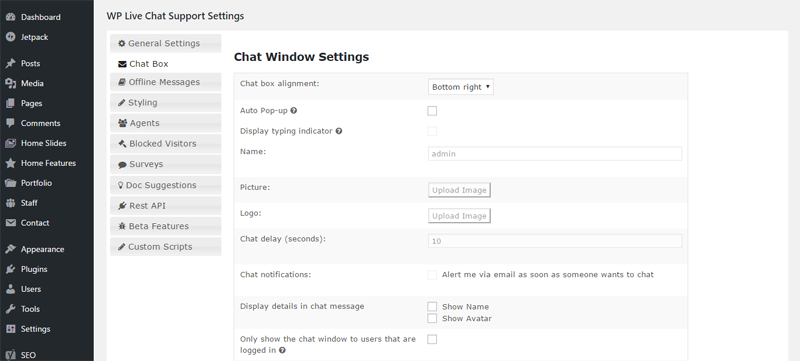Image resolution: width=800 pixels, height=361 pixels.
Task: Switch to the Offline Messages tab
Action: (x=166, y=82)
